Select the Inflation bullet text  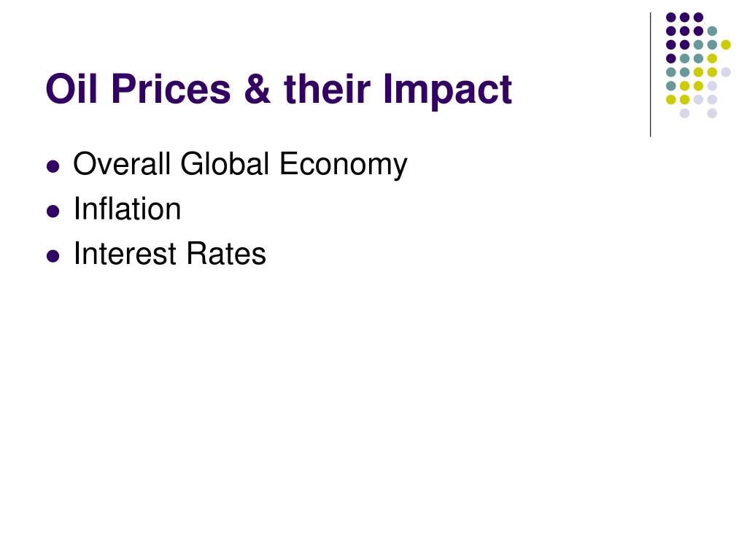(x=127, y=209)
